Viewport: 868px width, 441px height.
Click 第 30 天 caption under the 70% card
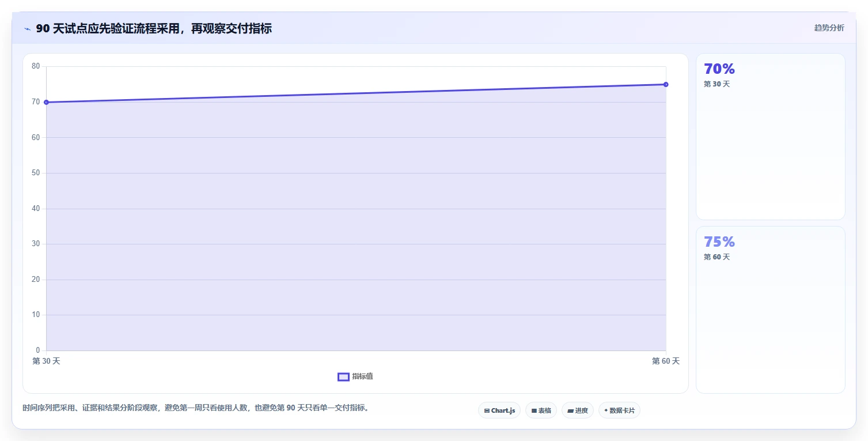(x=717, y=84)
